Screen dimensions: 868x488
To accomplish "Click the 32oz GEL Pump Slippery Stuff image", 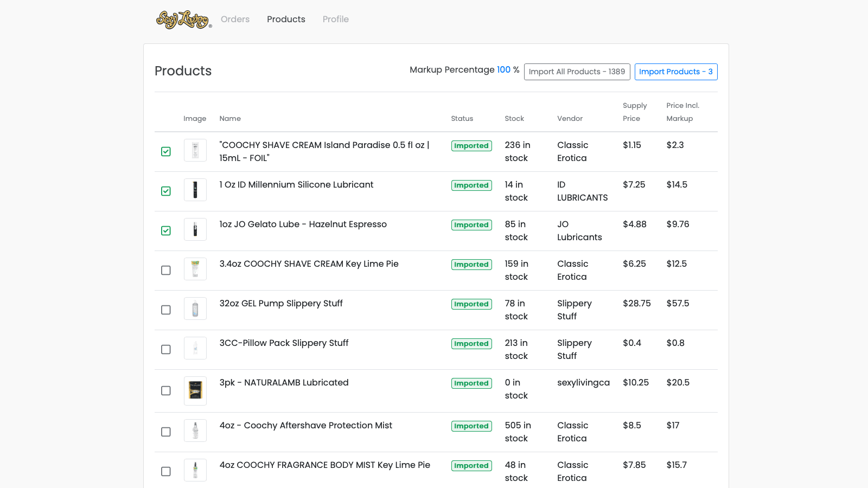I will [x=195, y=308].
